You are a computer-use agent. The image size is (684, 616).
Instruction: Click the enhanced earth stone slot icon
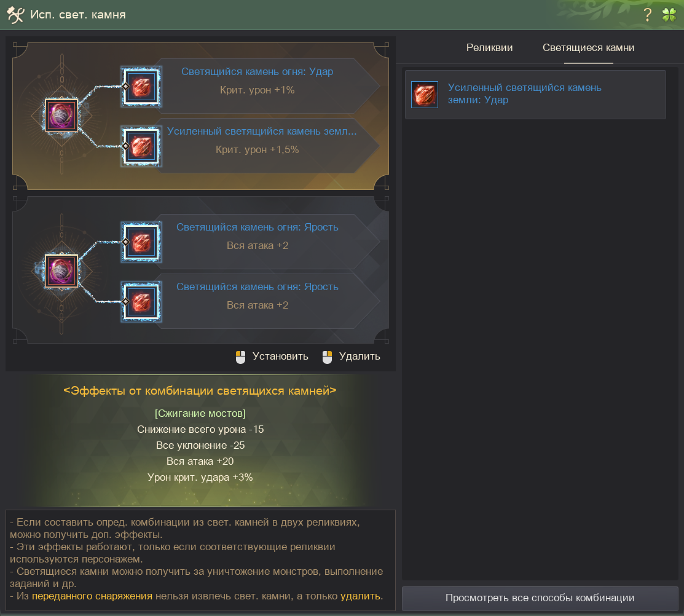coord(141,146)
